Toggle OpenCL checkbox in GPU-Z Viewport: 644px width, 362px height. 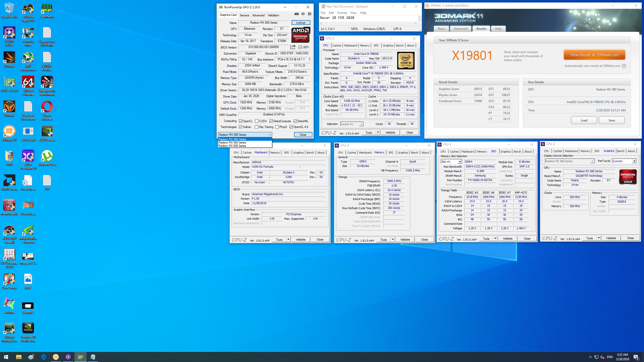(240, 121)
